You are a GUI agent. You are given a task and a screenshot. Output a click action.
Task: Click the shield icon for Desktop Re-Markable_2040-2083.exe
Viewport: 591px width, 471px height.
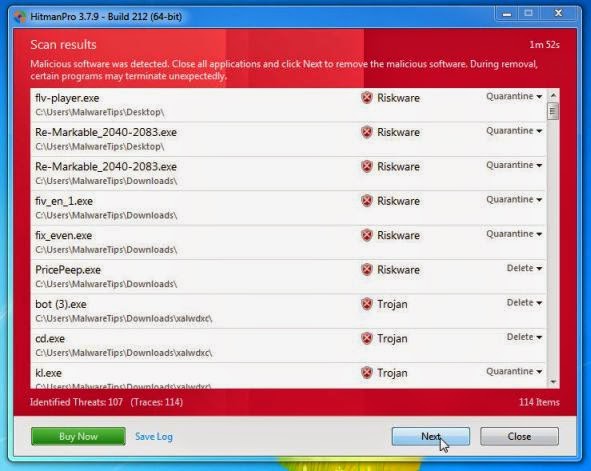click(367, 132)
